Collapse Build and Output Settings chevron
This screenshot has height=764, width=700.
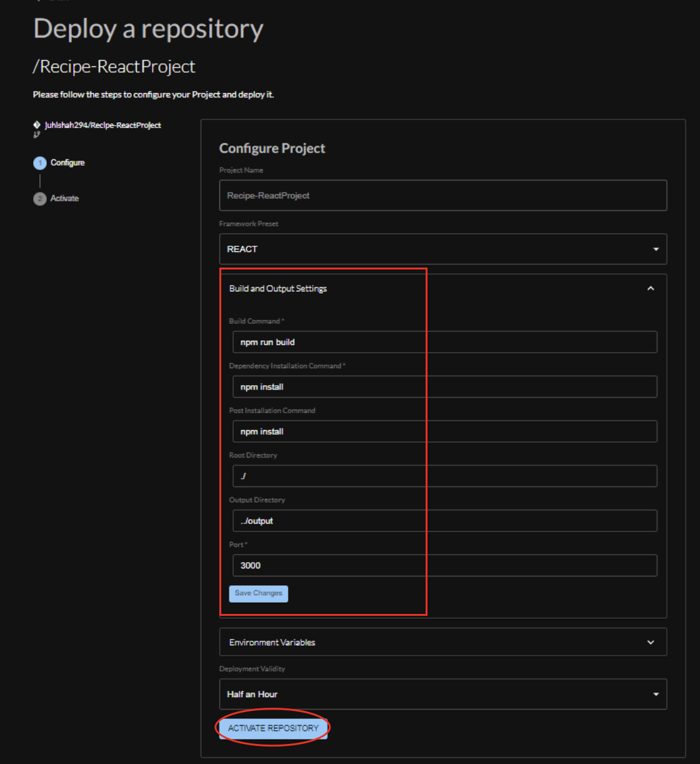[651, 288]
